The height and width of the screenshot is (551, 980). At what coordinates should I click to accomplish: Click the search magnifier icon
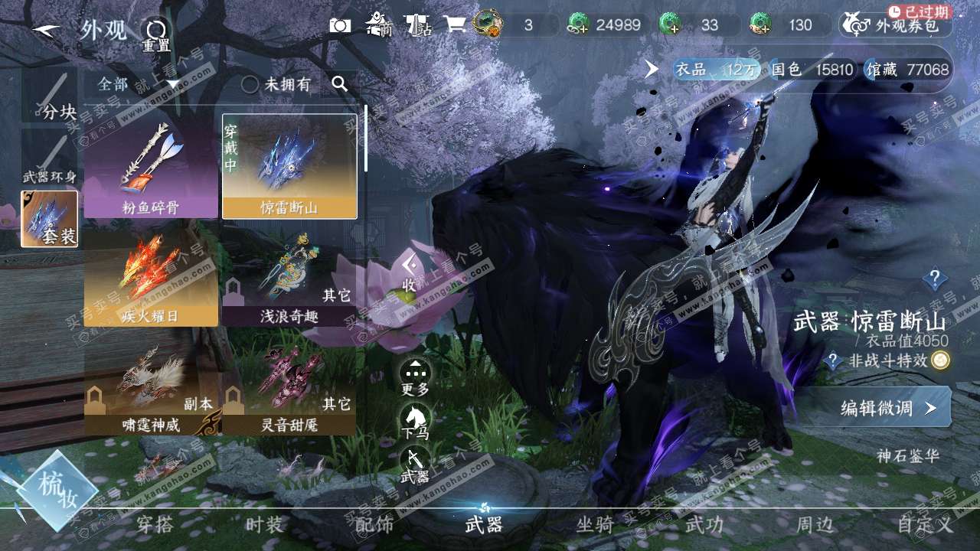click(340, 84)
